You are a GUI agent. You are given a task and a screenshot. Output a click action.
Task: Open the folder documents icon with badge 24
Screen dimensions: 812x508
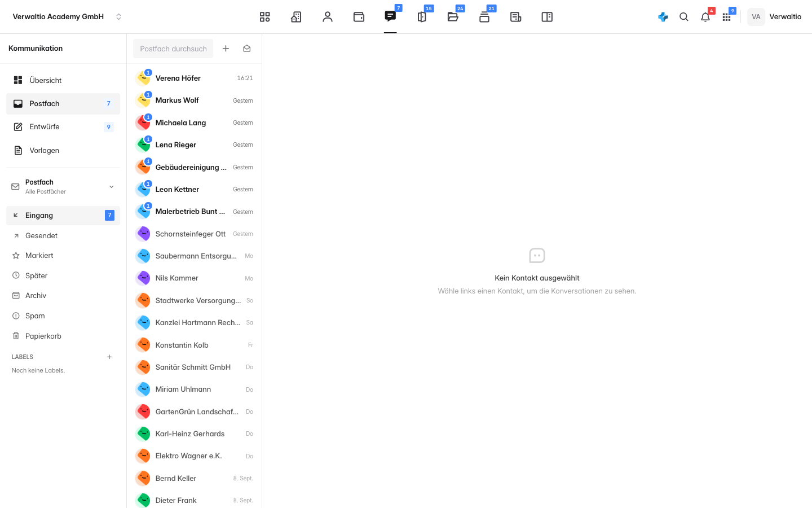(x=453, y=17)
